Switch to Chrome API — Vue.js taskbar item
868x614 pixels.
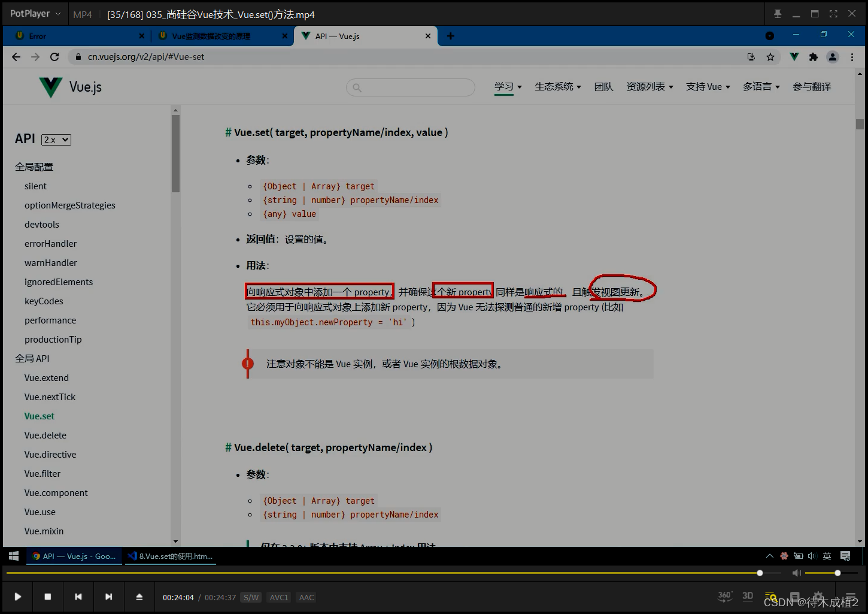pos(74,556)
